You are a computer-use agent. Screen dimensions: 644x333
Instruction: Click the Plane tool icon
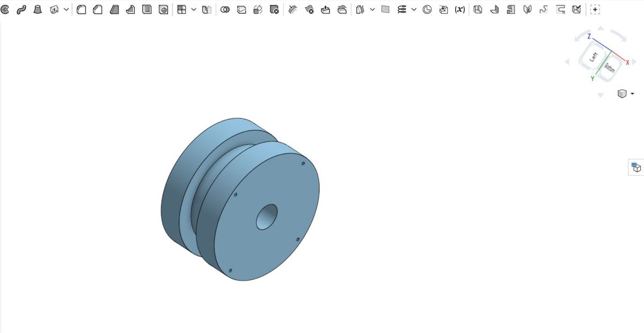pos(385,10)
